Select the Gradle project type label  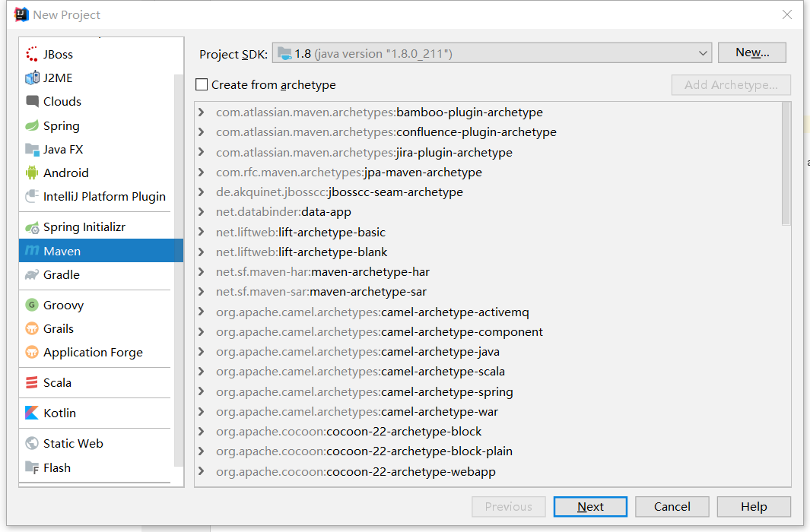(x=62, y=275)
